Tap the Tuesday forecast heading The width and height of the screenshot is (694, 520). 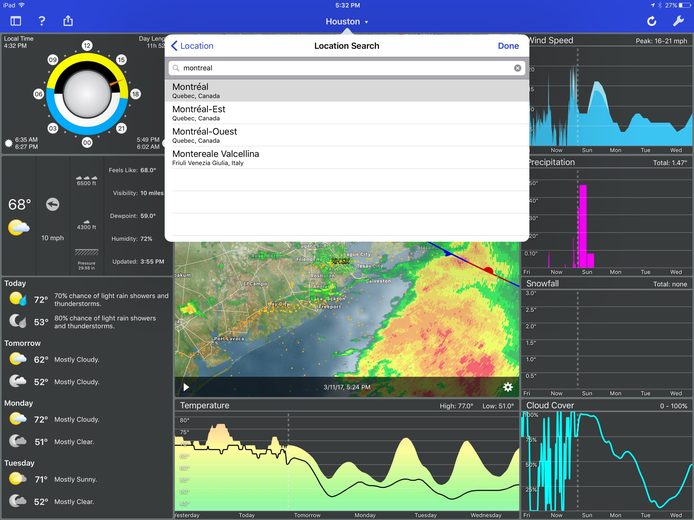point(19,463)
